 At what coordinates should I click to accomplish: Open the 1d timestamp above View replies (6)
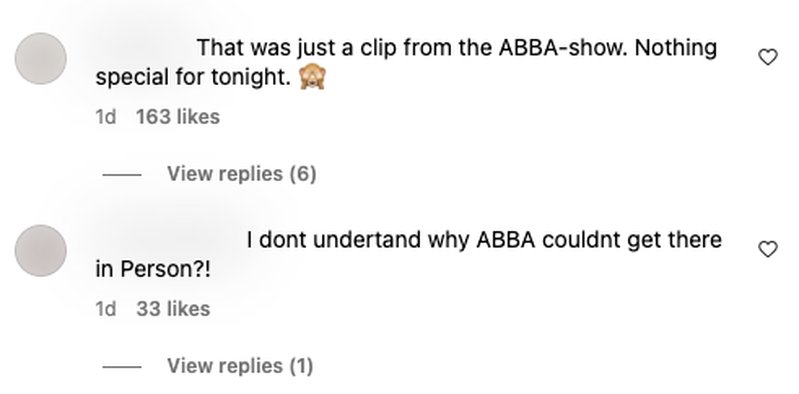[x=106, y=117]
